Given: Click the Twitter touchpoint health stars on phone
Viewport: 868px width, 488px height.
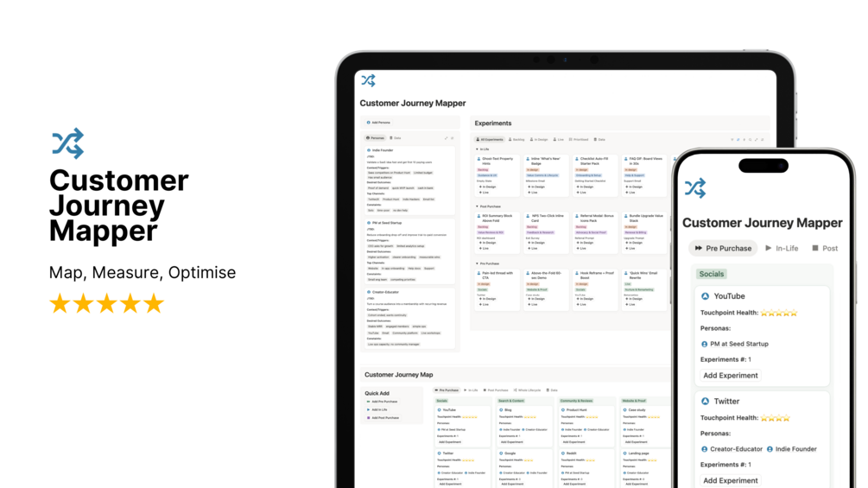Looking at the screenshot, I should (x=775, y=418).
